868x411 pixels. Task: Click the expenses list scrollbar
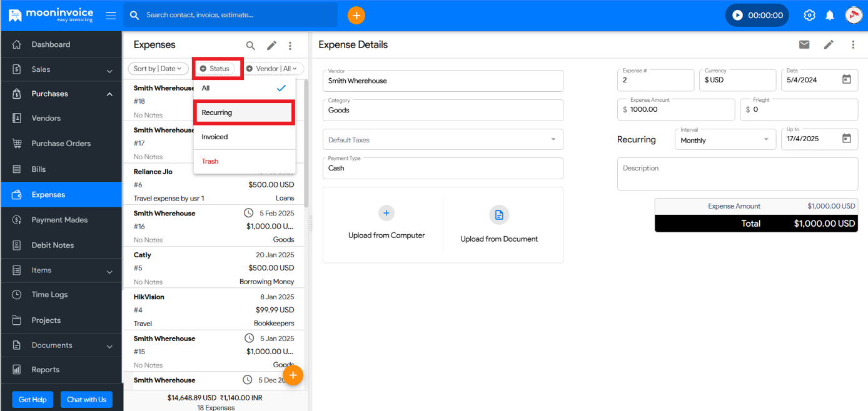306,144
